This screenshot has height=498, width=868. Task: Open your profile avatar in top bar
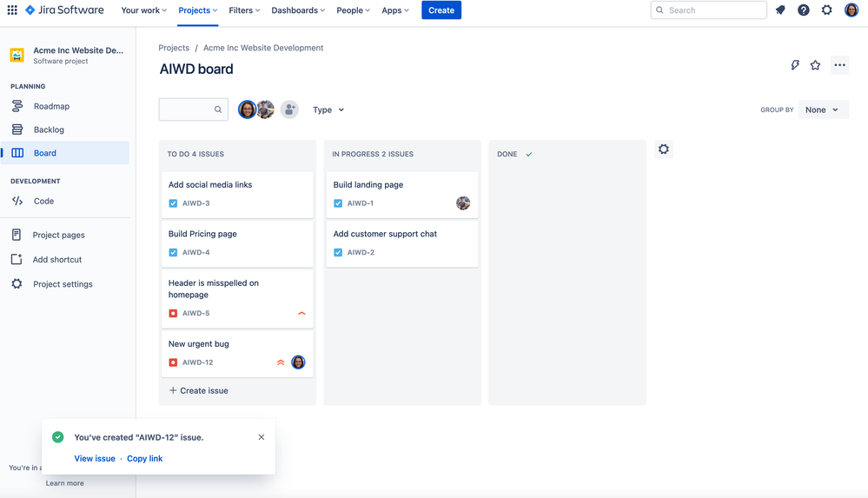click(851, 10)
